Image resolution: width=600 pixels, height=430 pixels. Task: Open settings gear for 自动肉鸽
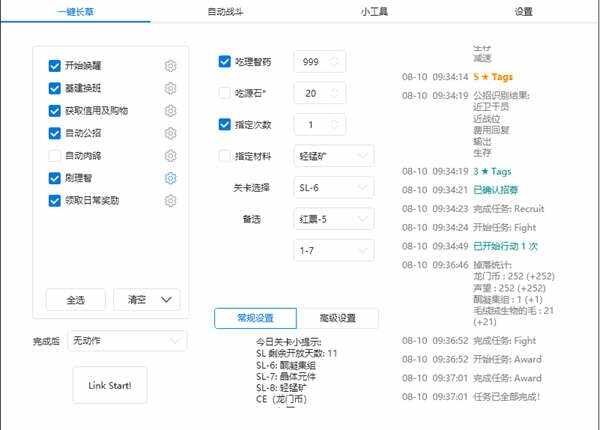171,156
